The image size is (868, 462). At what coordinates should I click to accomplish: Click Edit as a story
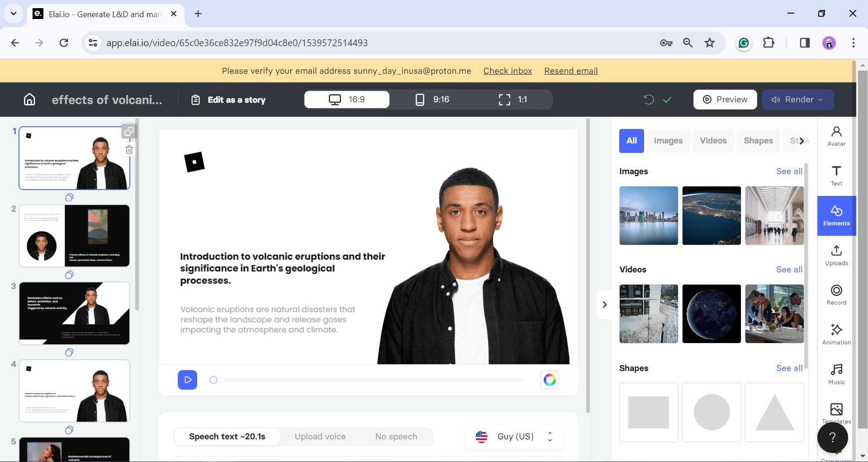pos(228,100)
